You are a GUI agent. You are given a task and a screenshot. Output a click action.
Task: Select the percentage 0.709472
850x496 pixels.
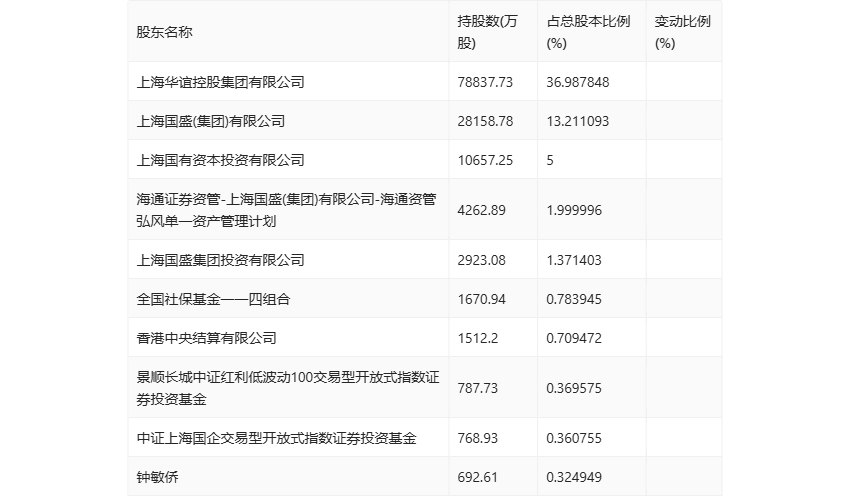click(x=574, y=338)
